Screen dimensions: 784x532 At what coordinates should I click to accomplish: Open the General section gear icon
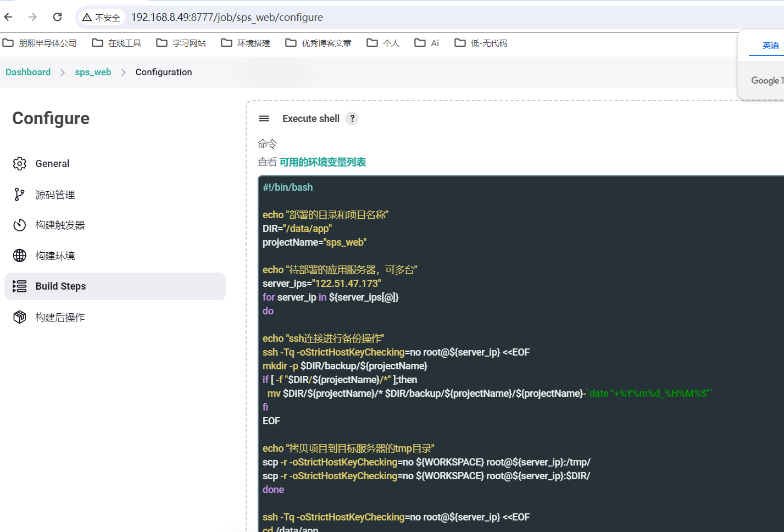[x=20, y=163]
